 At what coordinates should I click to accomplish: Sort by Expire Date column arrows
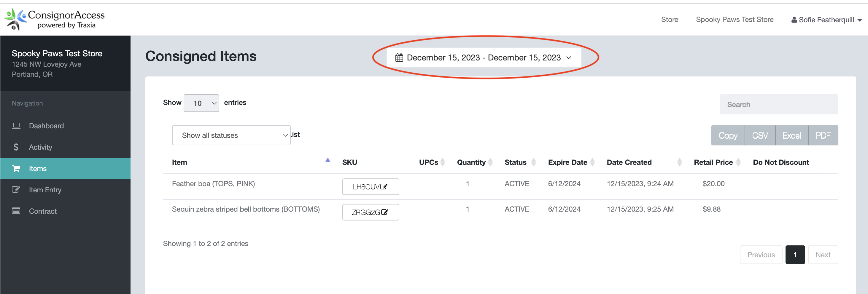[x=592, y=162]
